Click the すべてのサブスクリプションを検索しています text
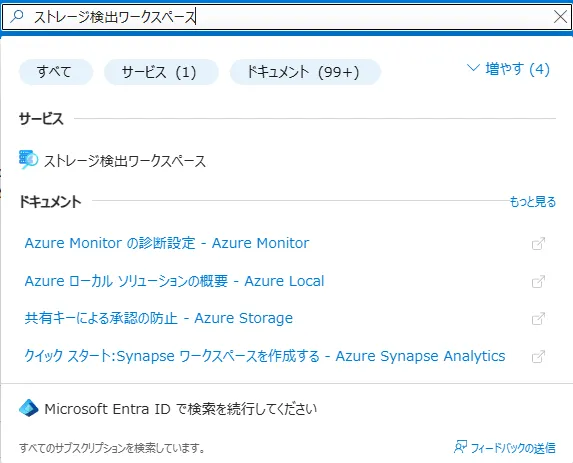 coord(111,448)
